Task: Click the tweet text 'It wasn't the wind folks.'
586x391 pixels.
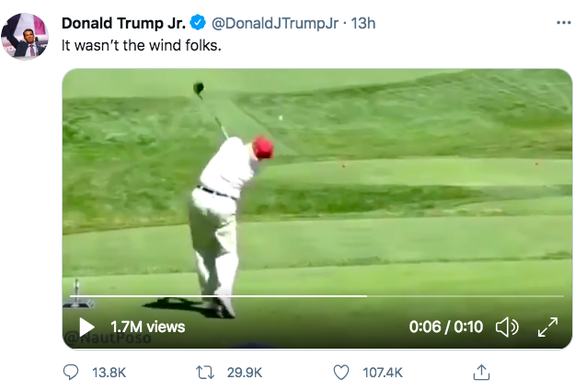Action: point(142,46)
